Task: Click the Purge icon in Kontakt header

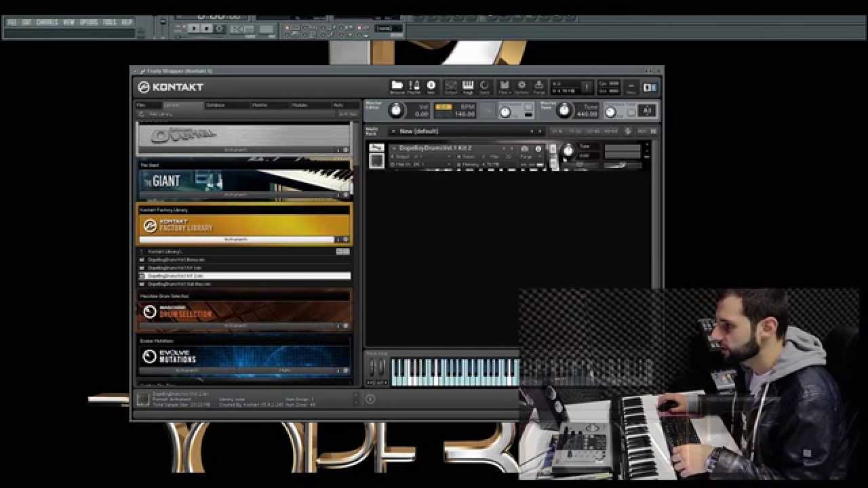Action: (539, 86)
